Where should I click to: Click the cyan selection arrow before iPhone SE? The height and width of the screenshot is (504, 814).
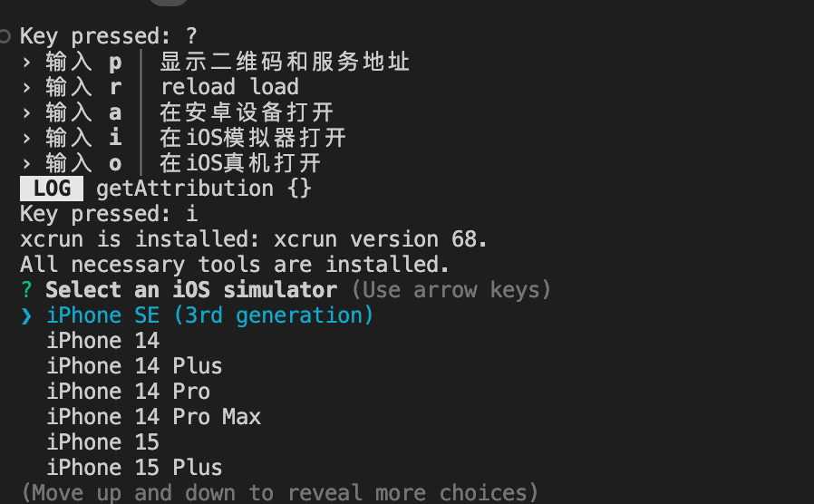click(26, 315)
